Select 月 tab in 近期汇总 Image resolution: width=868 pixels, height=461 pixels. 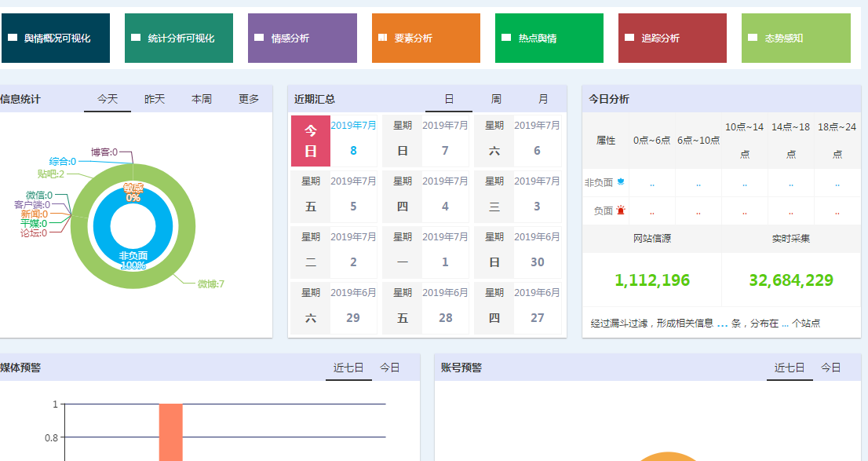coord(543,99)
